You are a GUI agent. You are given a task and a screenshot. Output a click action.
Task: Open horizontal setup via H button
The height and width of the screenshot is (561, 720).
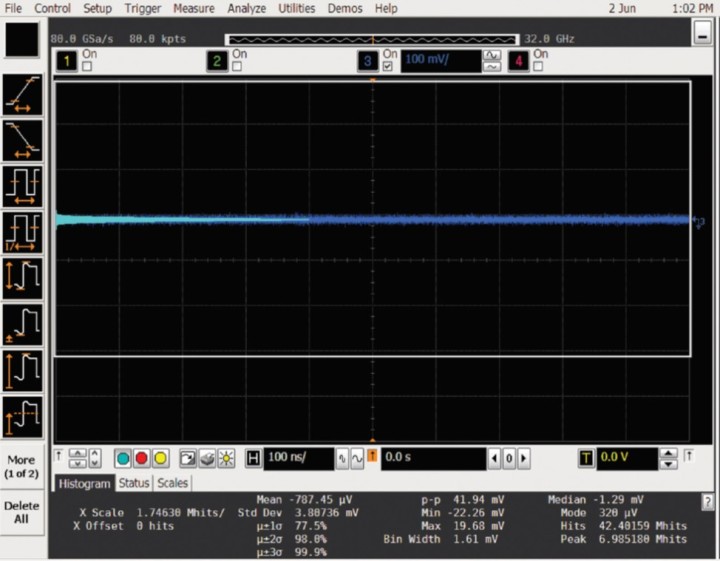click(253, 458)
